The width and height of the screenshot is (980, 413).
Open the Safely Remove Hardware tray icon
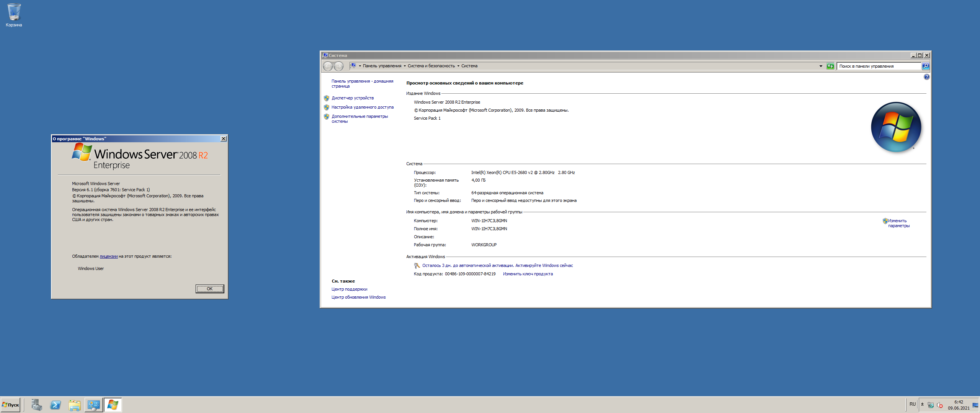(931, 405)
